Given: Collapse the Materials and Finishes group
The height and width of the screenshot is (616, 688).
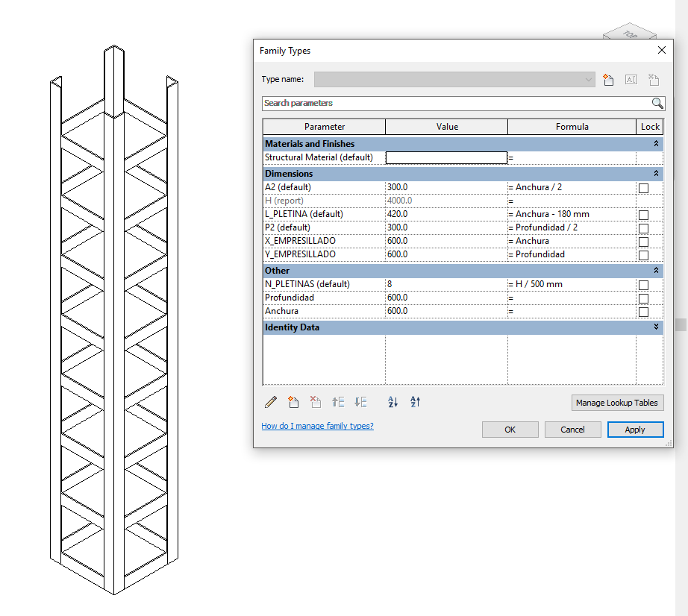Looking at the screenshot, I should 656,144.
